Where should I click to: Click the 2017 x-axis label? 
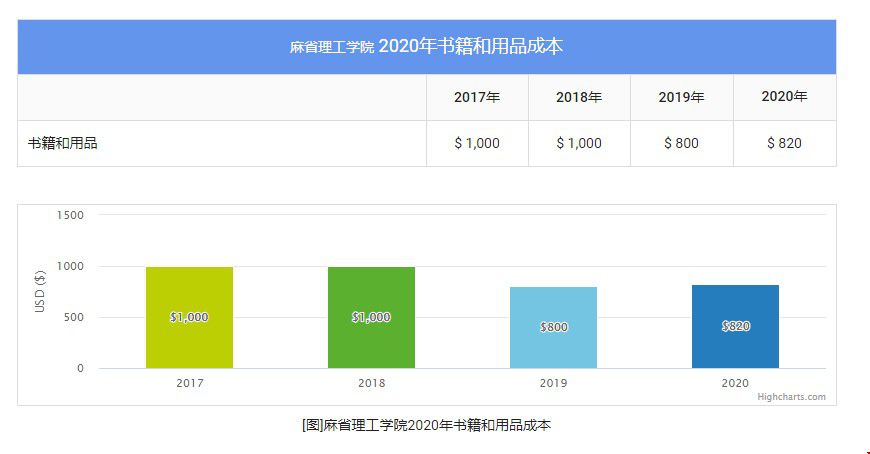pyautogui.click(x=190, y=383)
